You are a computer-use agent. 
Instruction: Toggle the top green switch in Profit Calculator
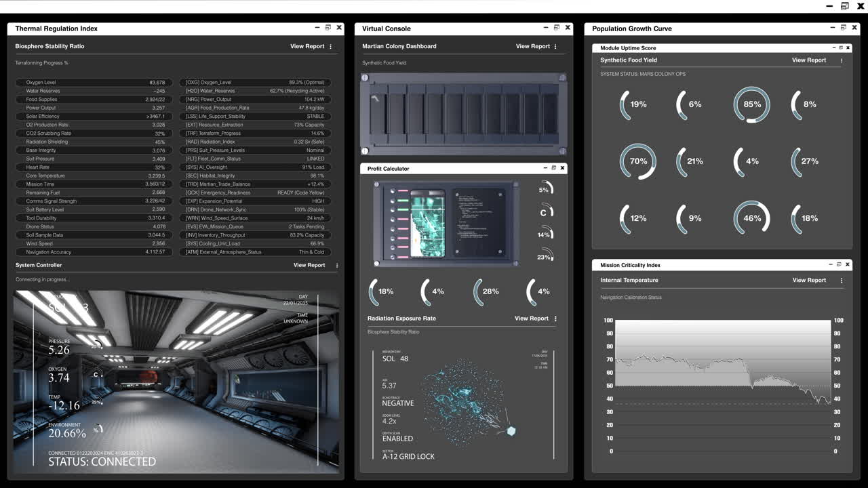393,201
